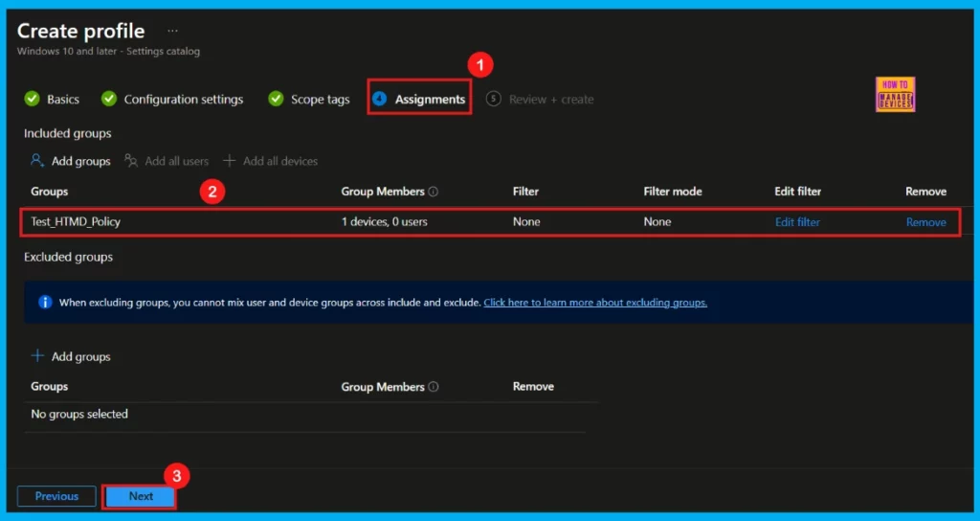
Task: Click the people icon of Add all users
Action: [x=130, y=161]
